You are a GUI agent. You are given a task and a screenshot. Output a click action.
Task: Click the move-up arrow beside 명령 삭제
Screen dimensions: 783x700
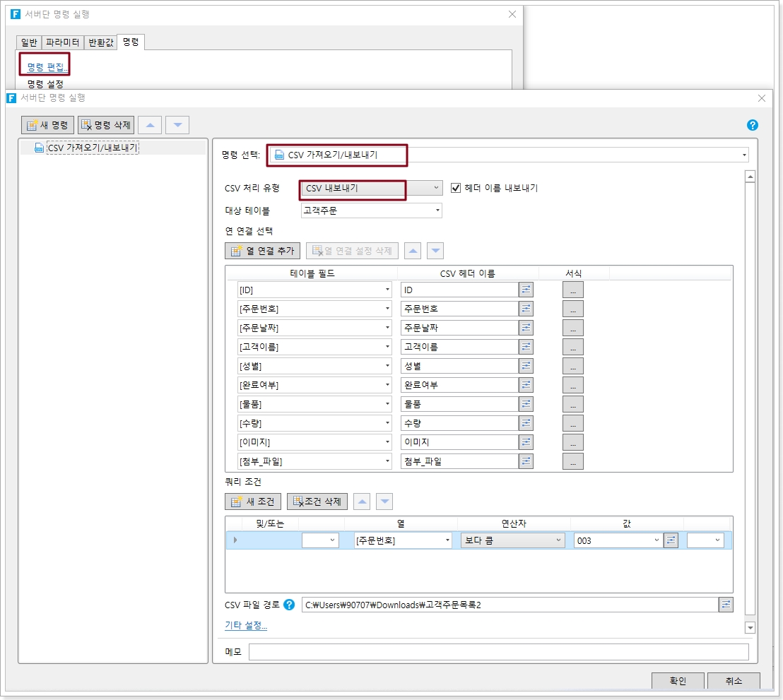150,125
